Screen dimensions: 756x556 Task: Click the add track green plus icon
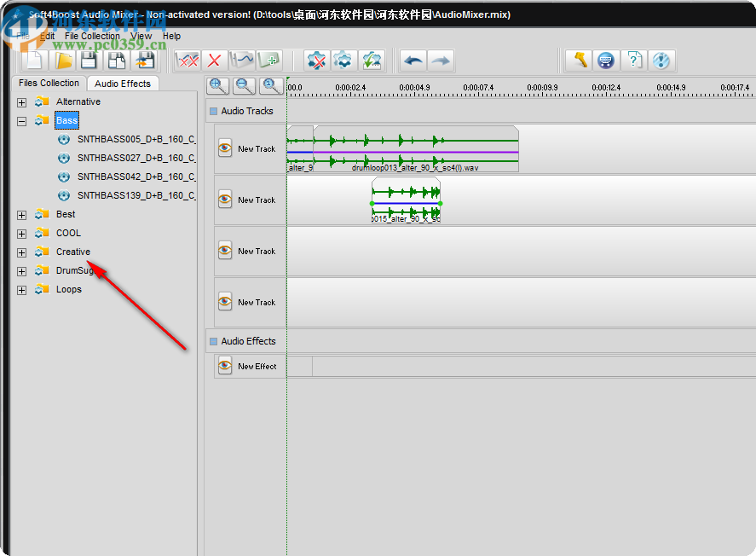(x=268, y=61)
